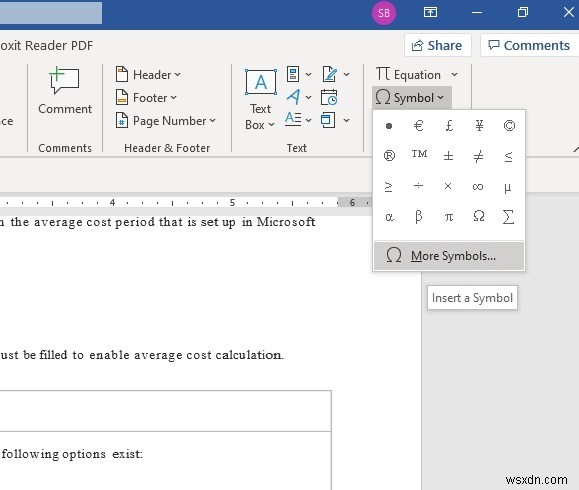
Task: Open the Footer dropdown
Action: (x=146, y=97)
